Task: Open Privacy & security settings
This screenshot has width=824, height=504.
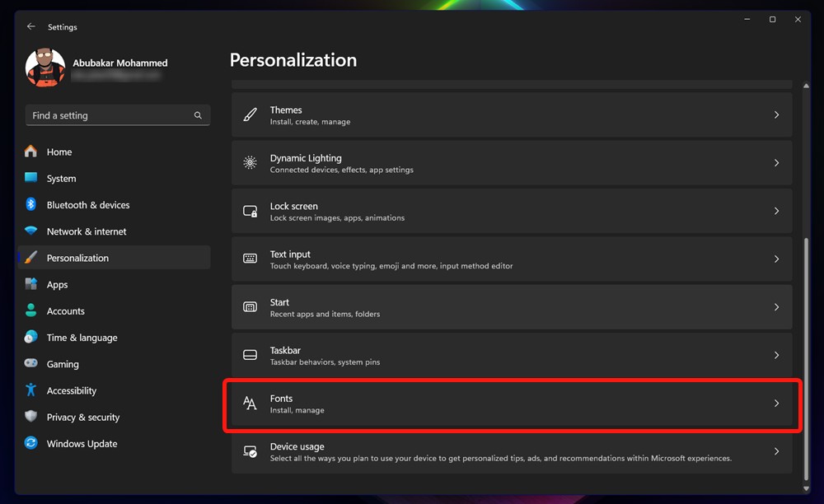Action: pos(82,418)
